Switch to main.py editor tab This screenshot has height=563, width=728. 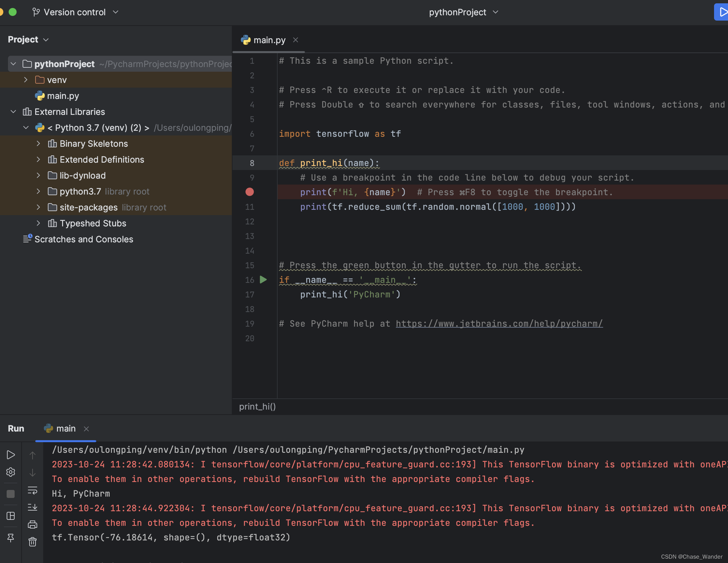click(269, 40)
